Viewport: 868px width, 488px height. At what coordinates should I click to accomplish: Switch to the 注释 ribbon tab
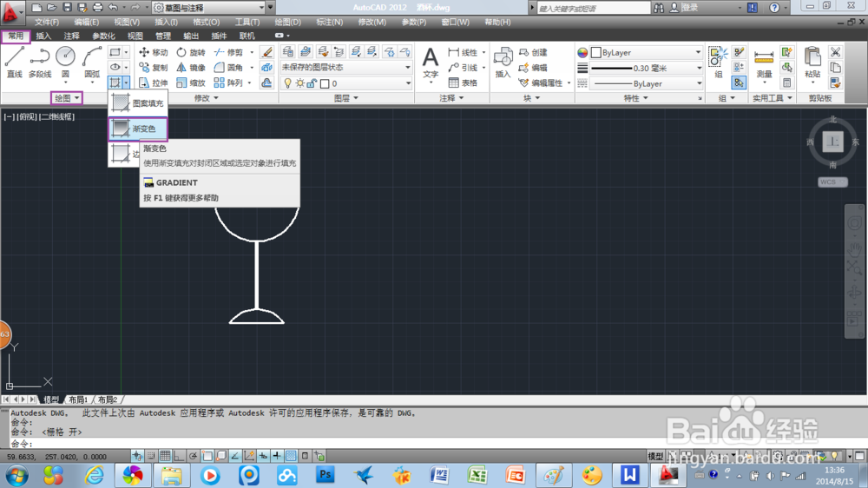(x=71, y=36)
